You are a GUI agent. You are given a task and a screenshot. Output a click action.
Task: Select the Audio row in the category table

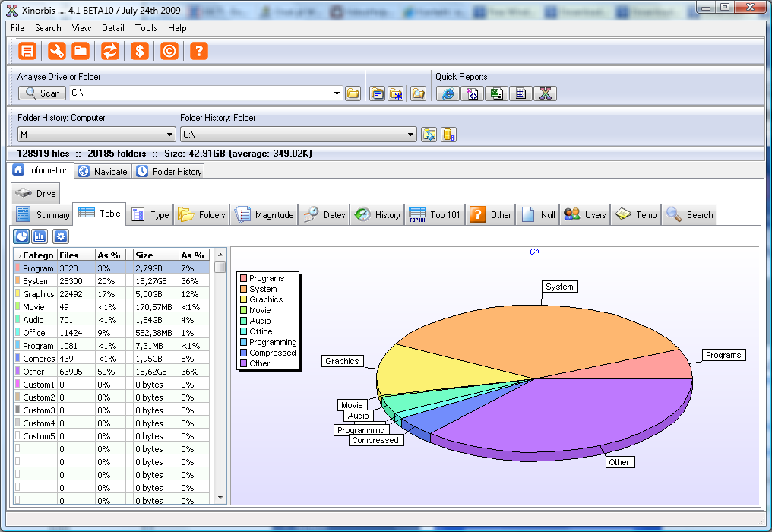pos(112,320)
